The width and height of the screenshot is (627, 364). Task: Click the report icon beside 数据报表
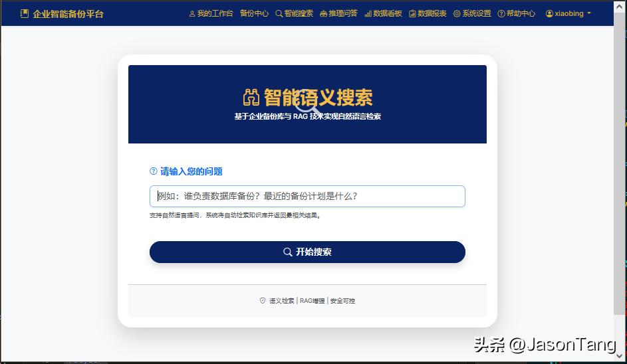tap(412, 13)
